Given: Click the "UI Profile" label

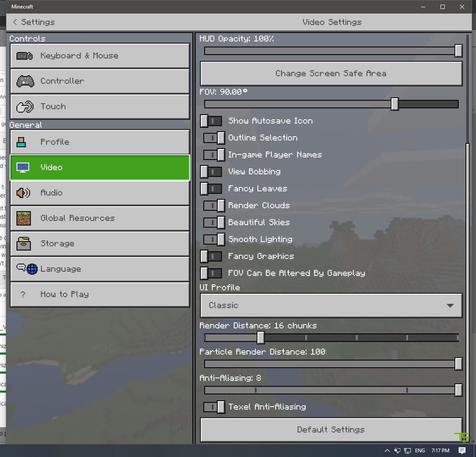Looking at the screenshot, I should point(220,287).
